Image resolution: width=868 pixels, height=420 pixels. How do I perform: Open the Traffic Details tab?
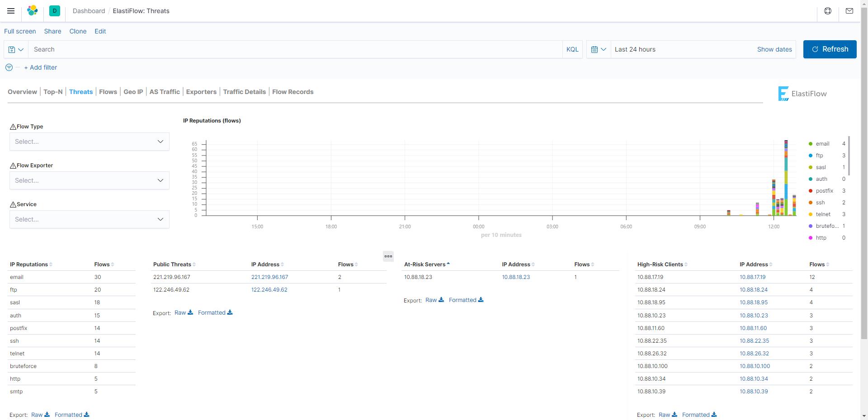point(245,92)
